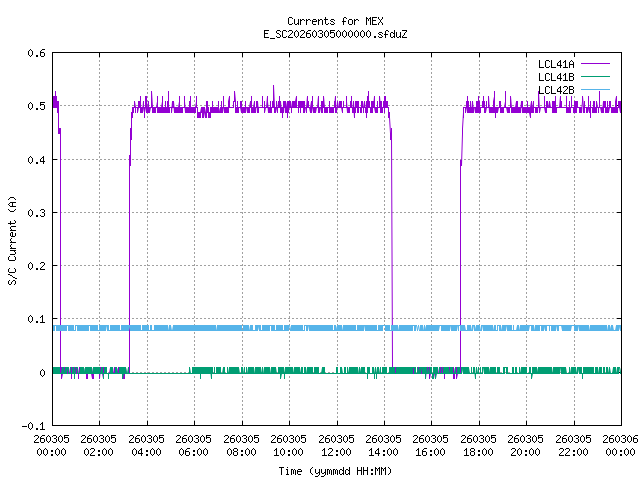
Task: Click the 0.6 tick on the y-axis
Action: point(35,53)
